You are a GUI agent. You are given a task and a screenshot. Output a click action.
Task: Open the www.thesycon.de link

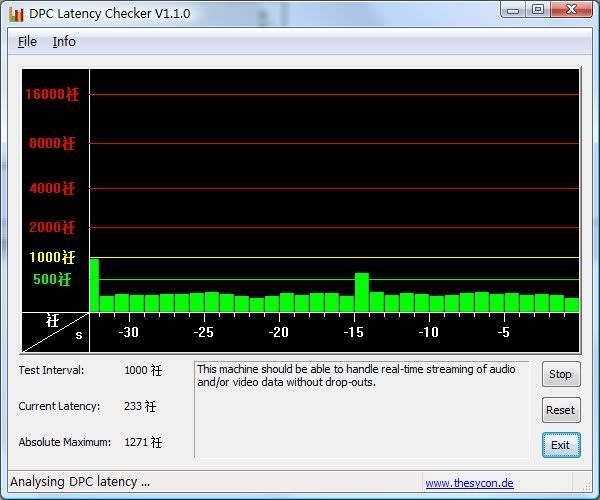pos(469,483)
